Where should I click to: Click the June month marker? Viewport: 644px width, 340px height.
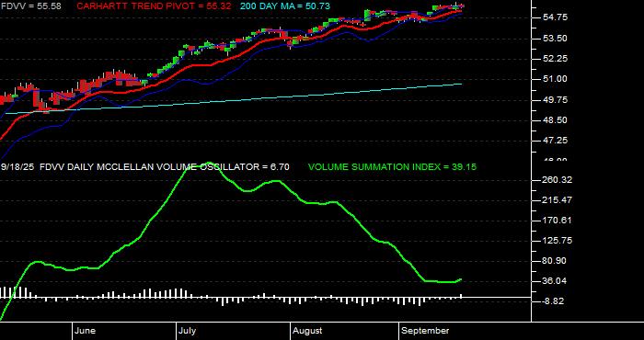[86, 331]
